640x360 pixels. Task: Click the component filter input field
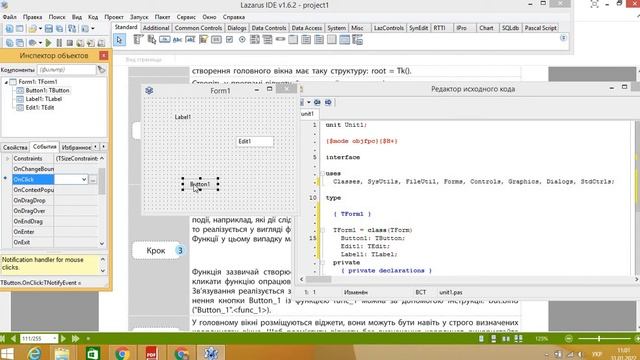point(67,70)
